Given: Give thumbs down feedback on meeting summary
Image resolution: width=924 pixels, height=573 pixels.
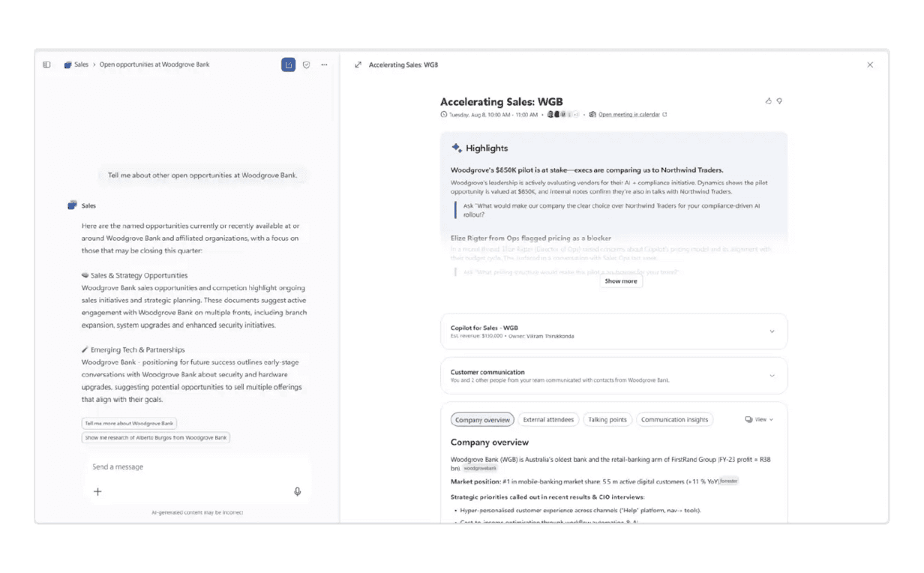Looking at the screenshot, I should click(x=779, y=100).
